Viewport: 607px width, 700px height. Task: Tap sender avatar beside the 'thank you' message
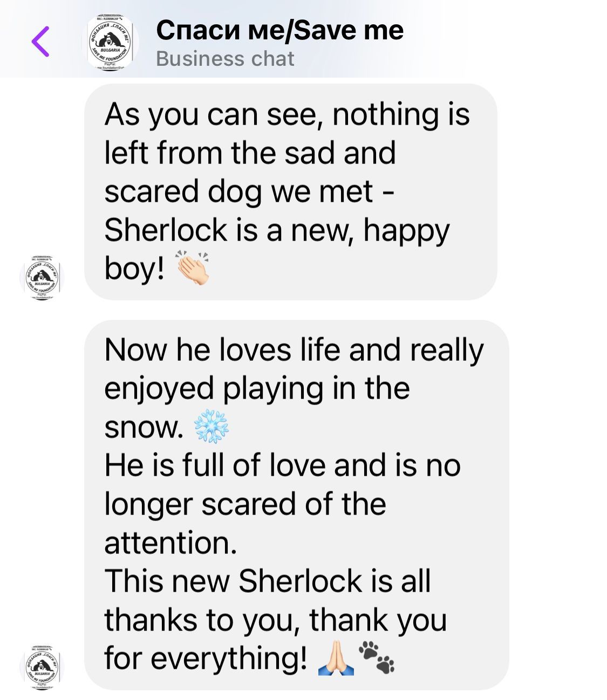click(x=42, y=667)
